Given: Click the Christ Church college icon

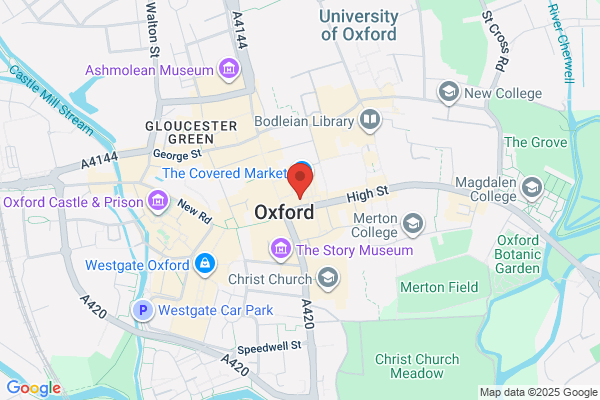Looking at the screenshot, I should pos(328,278).
